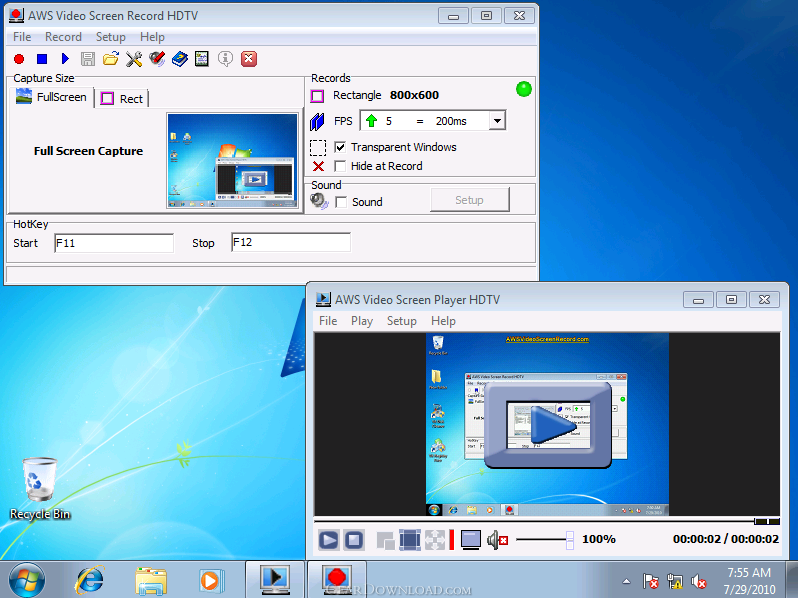The height and width of the screenshot is (598, 798).
Task: Launch Internet Explorer from taskbar
Action: tap(90, 580)
